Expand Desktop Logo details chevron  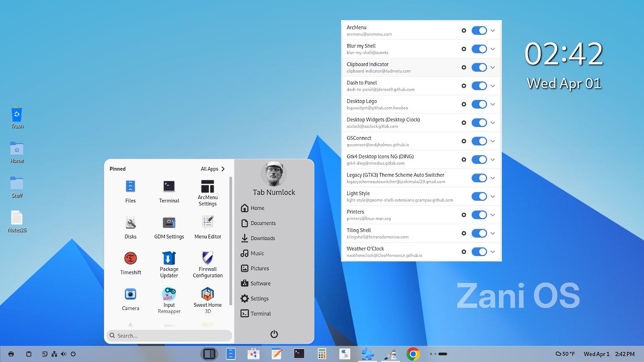coord(493,104)
